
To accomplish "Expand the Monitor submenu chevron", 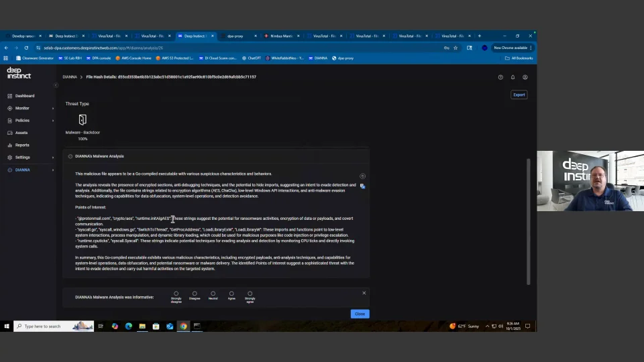I will pyautogui.click(x=53, y=109).
